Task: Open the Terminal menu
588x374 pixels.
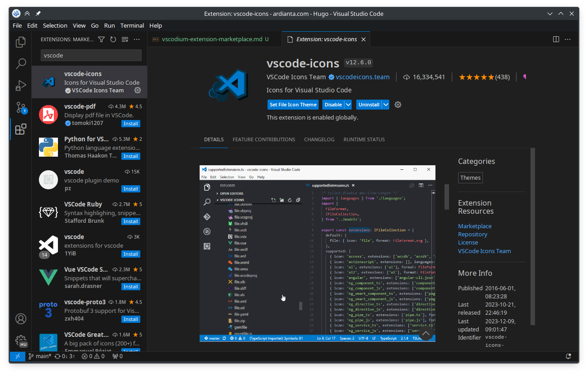Action: 132,25
